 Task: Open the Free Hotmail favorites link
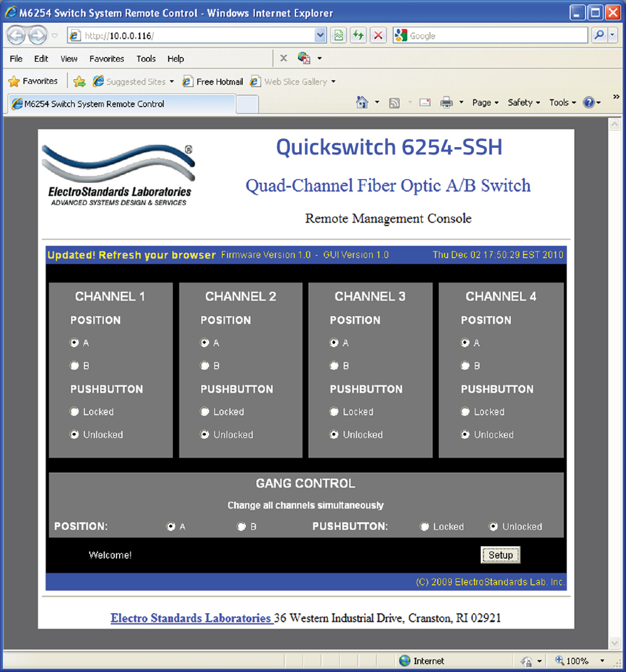pos(212,81)
